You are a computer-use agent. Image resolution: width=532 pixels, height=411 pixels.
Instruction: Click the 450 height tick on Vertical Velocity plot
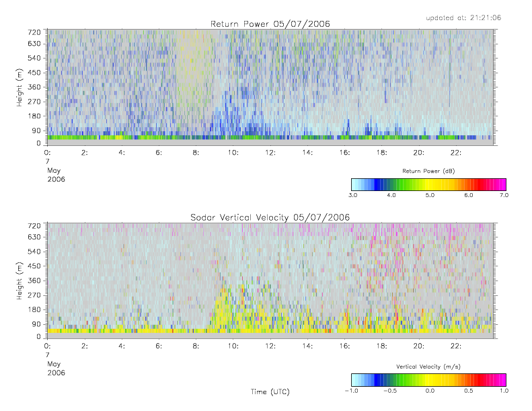[34, 266]
